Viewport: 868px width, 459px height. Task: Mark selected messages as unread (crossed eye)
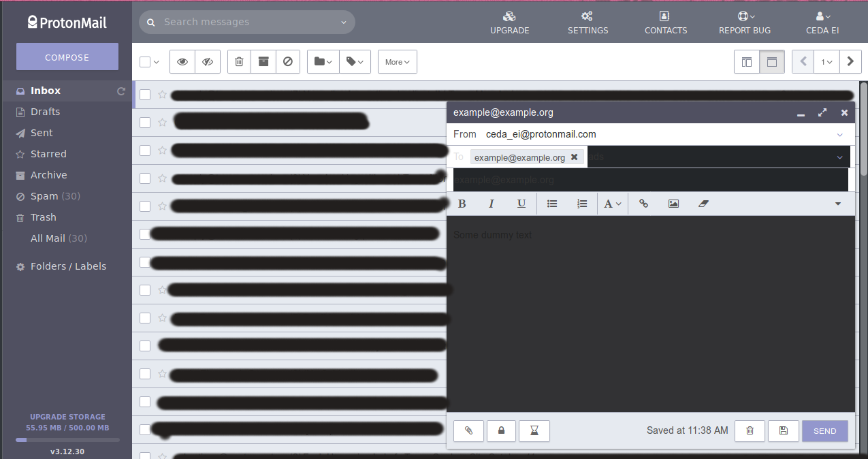(208, 62)
